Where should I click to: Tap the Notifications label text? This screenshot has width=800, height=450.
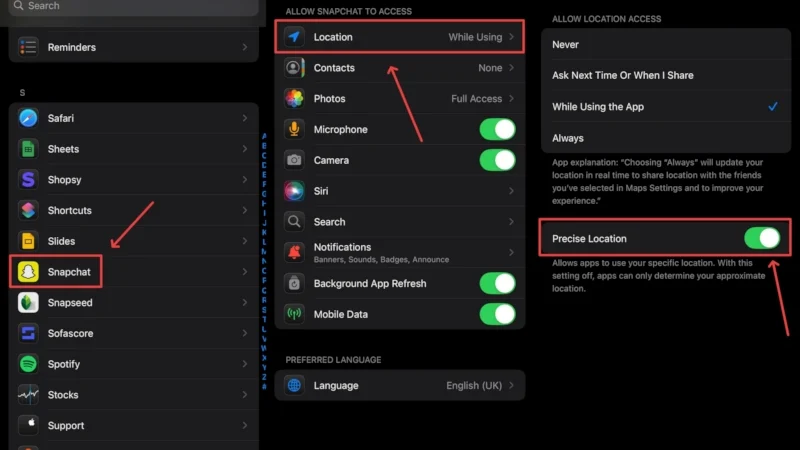[342, 247]
